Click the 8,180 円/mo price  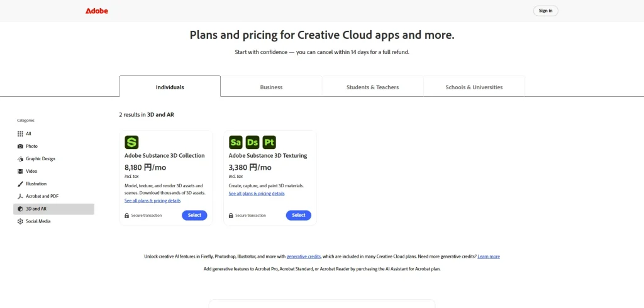pyautogui.click(x=145, y=168)
